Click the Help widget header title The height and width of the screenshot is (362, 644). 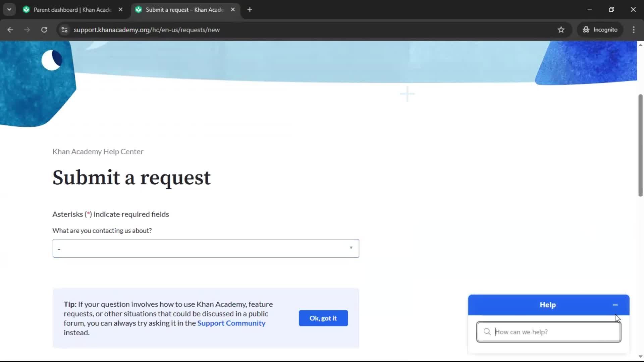click(x=548, y=305)
